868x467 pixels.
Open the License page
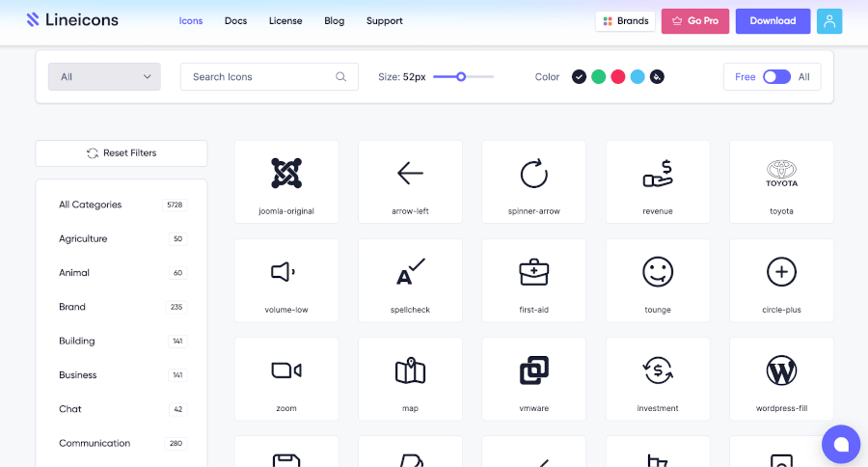point(285,21)
